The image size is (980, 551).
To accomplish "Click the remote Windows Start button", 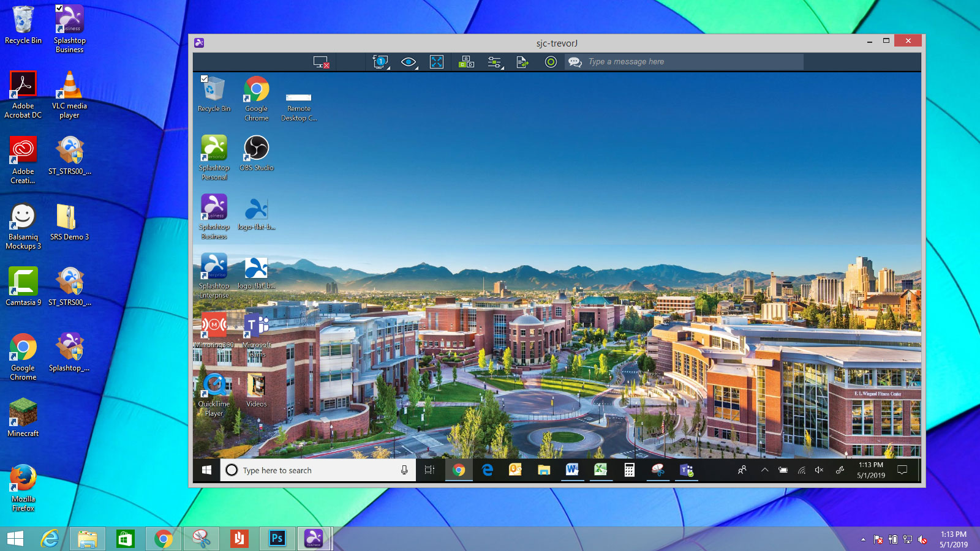I will pyautogui.click(x=206, y=470).
